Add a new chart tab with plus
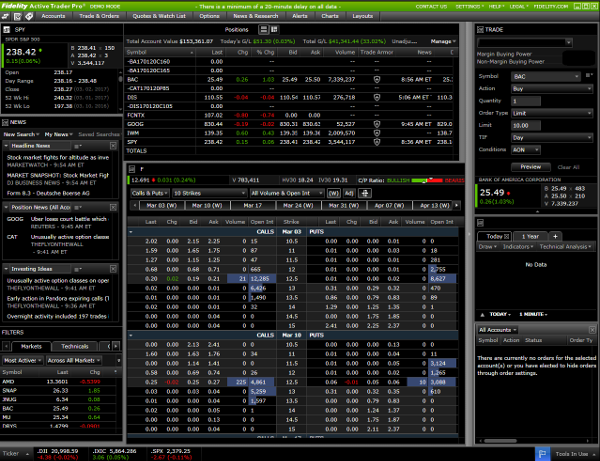600x461 pixels. tap(555, 236)
